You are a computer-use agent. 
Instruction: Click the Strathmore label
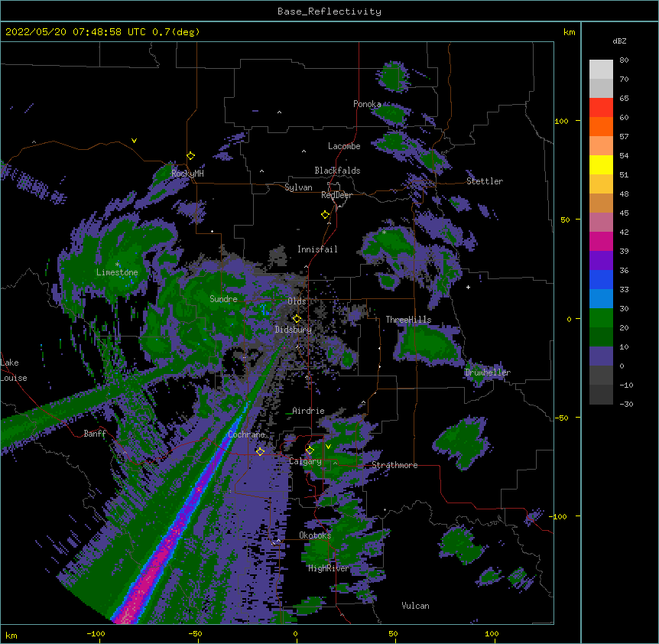click(x=394, y=465)
